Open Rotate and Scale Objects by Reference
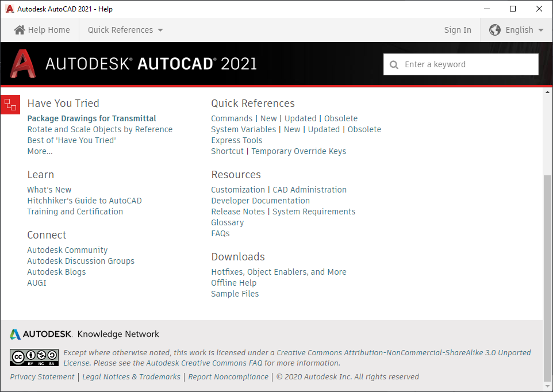This screenshot has height=392, width=553. click(100, 129)
